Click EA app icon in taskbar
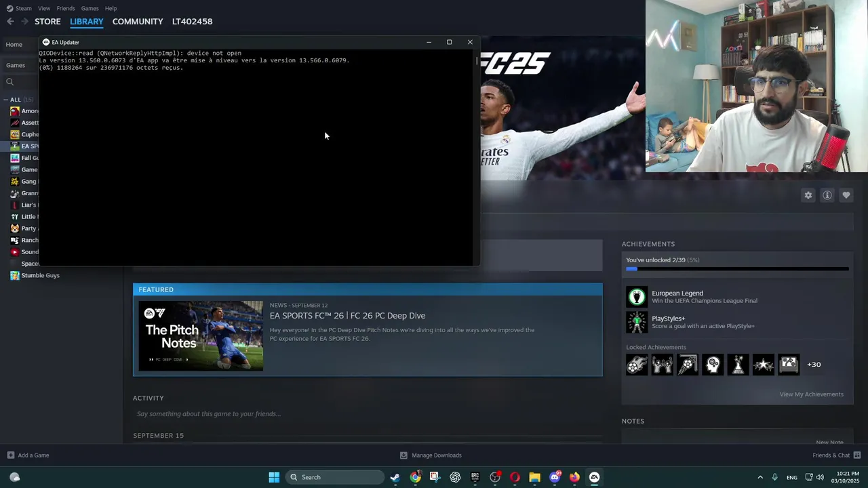 click(x=594, y=477)
